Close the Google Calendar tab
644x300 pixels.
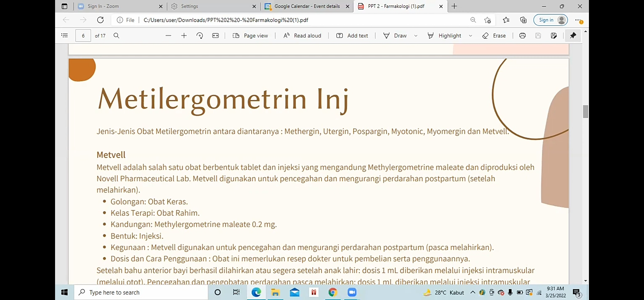[348, 6]
